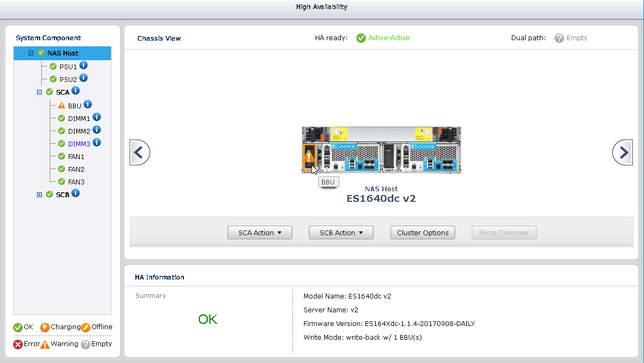Screen dimensions: 644x363
Task: Go to next chassis with right arrow
Action: (622, 153)
